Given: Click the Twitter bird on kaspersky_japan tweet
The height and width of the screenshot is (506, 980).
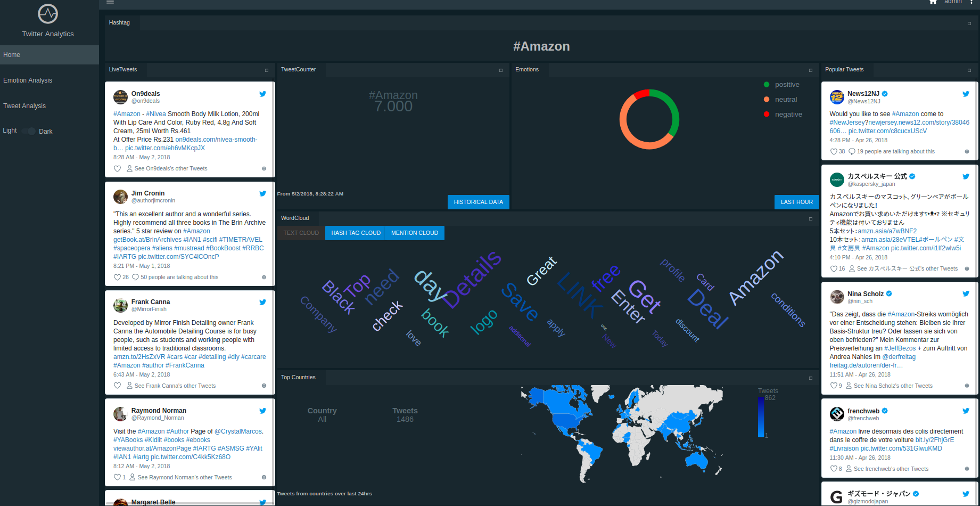Looking at the screenshot, I should tap(966, 176).
